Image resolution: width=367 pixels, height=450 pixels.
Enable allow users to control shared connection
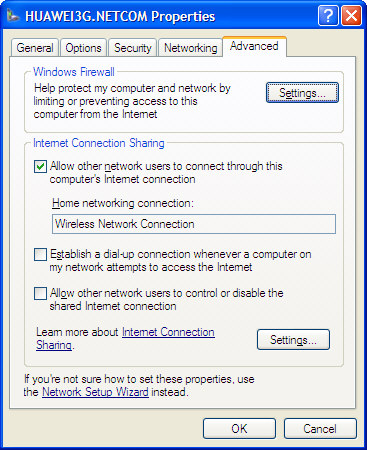coord(40,294)
